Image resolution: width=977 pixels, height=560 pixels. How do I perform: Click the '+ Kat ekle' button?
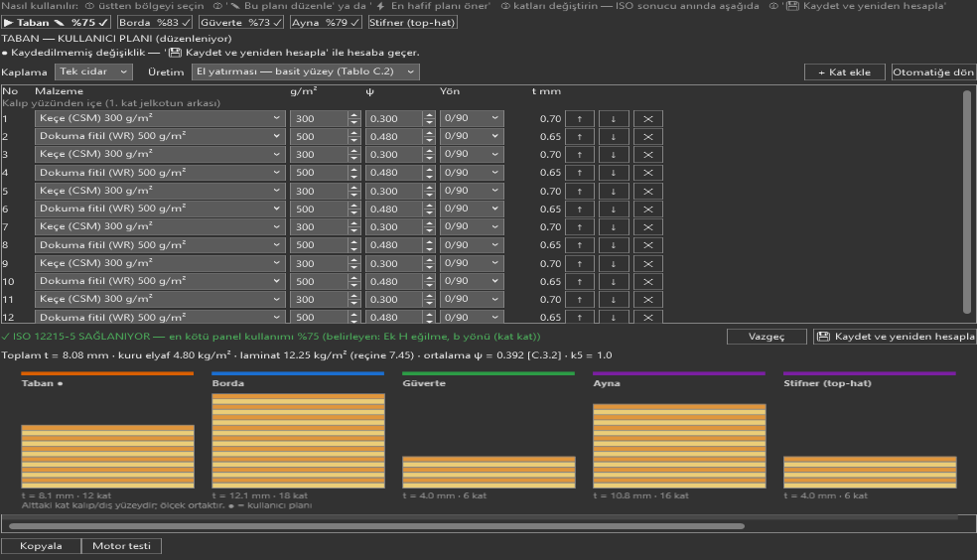click(x=844, y=72)
